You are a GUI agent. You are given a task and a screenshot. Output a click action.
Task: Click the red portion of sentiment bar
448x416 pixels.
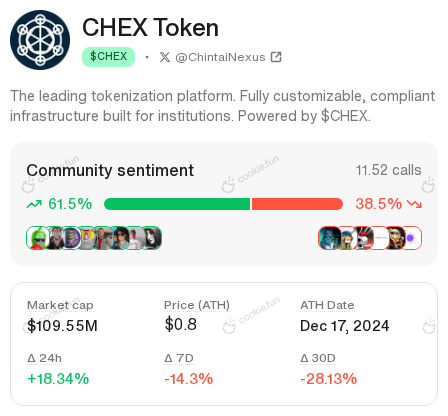[297, 204]
